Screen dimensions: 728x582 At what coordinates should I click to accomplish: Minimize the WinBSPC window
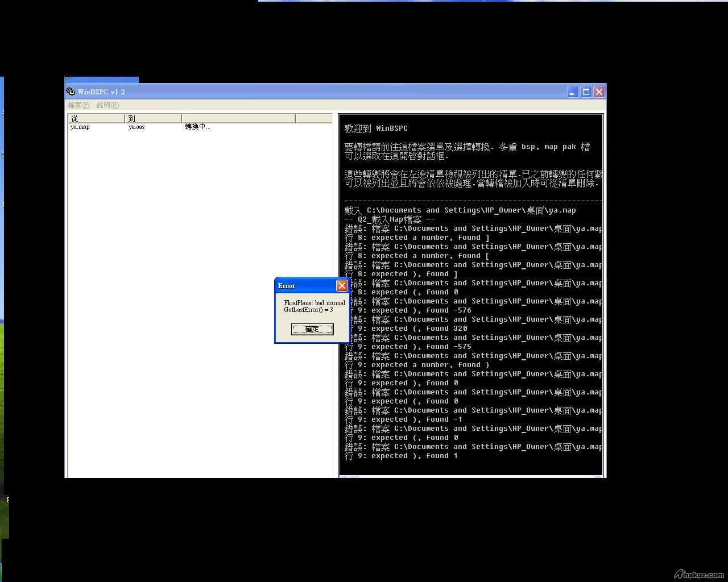point(573,92)
